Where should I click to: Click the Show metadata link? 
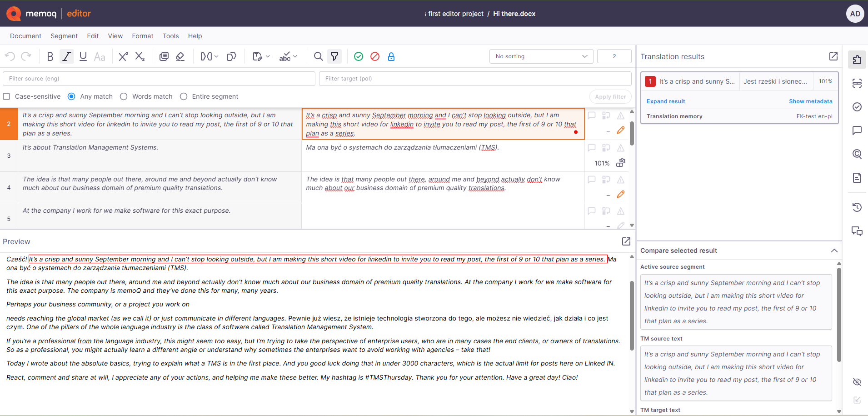(811, 101)
